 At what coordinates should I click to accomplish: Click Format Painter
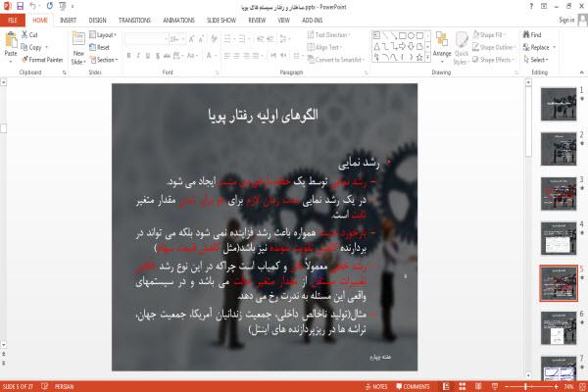click(x=42, y=60)
